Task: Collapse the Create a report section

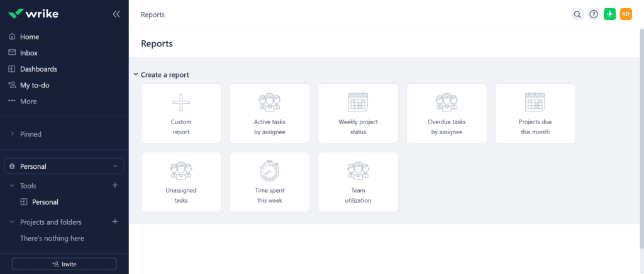Action: pos(136,75)
